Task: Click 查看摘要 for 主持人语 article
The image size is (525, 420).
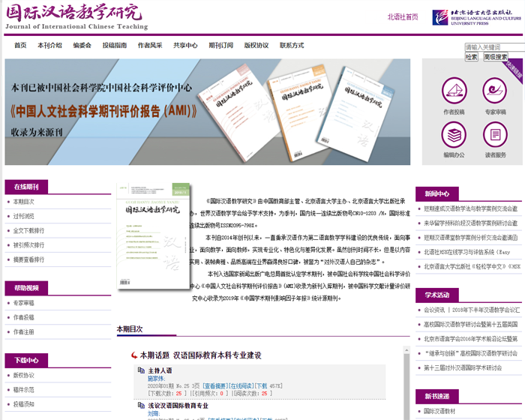Action: (215, 385)
